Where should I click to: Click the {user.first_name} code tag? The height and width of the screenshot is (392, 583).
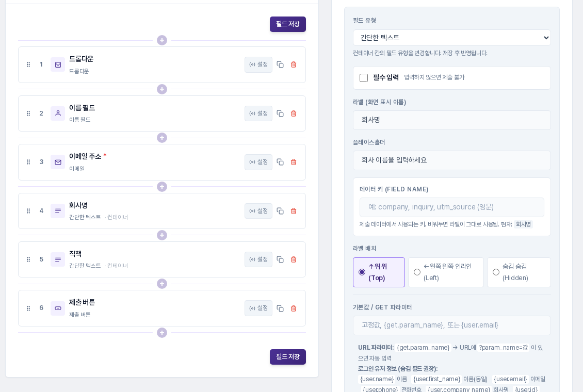(436, 379)
